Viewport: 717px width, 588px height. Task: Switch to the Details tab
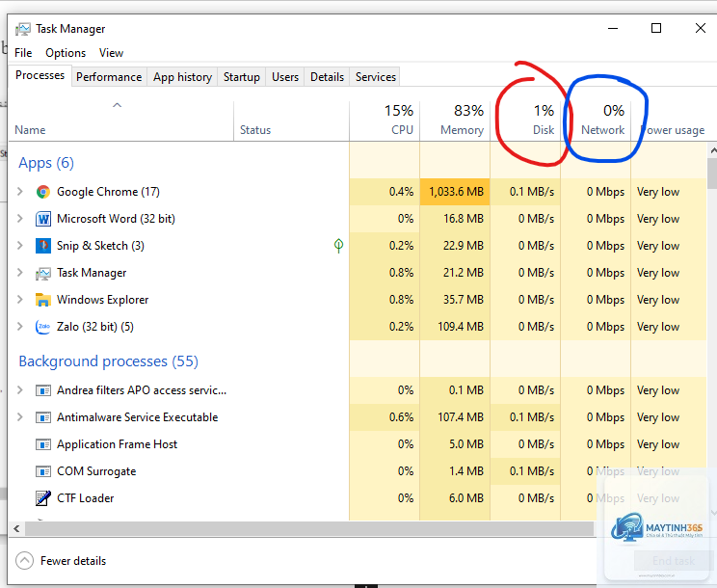327,77
